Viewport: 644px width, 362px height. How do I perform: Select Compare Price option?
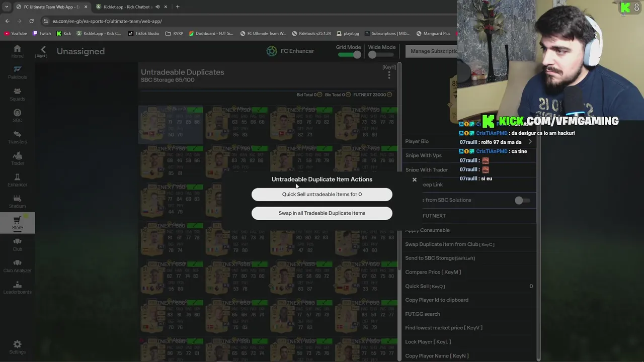[x=469, y=273]
